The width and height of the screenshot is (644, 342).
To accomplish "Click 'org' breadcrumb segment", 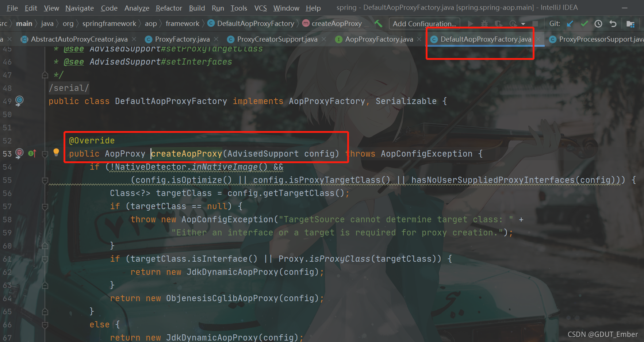I will pos(68,24).
